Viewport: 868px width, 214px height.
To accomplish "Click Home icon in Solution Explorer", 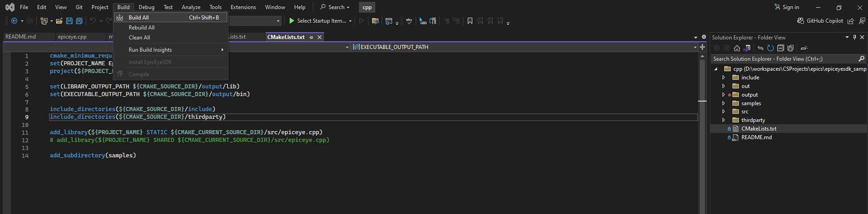I will coord(737,48).
